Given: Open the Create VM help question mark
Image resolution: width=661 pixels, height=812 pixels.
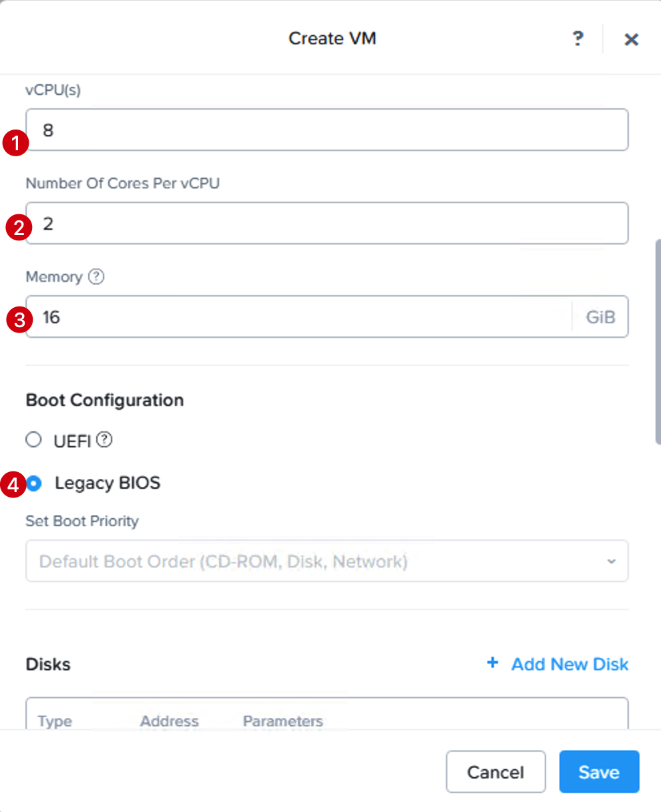Looking at the screenshot, I should (x=578, y=39).
